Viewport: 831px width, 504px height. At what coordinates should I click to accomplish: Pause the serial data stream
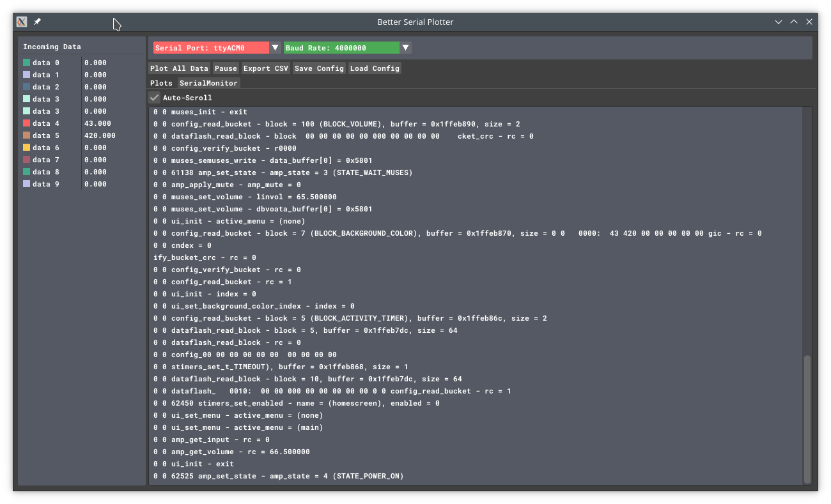point(226,68)
